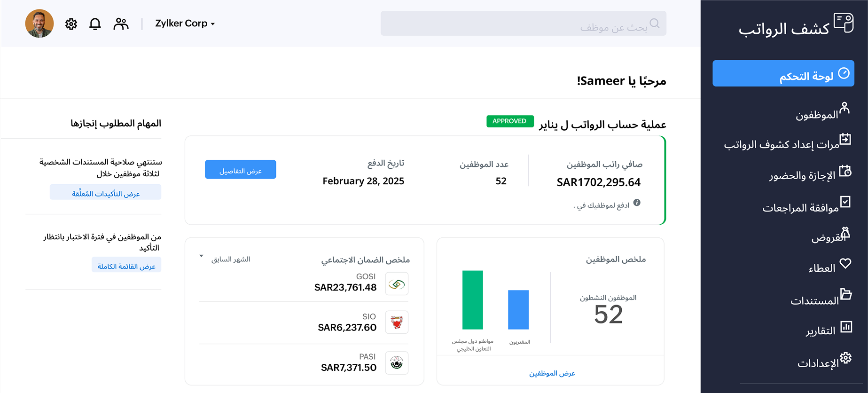Click the PASI emblem icon
The image size is (868, 393).
[x=397, y=363]
